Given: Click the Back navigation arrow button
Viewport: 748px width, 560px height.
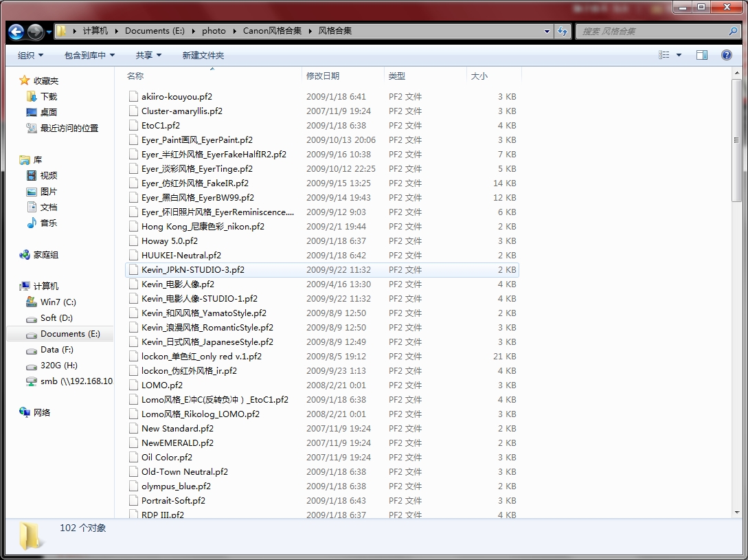Looking at the screenshot, I should [16, 32].
